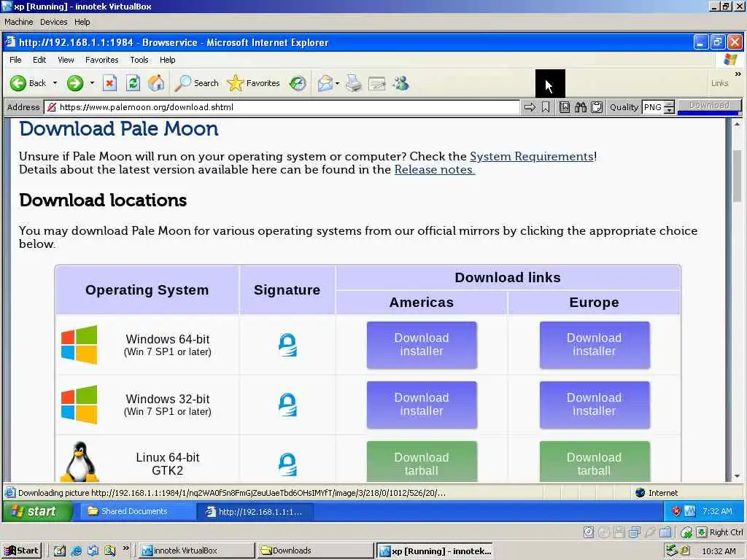
Task: Download Windows 32-bit installer from Europe
Action: click(595, 405)
